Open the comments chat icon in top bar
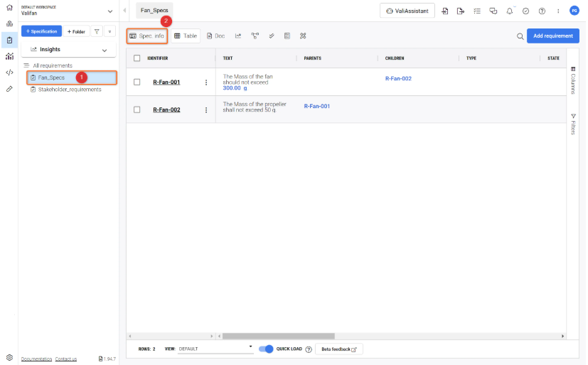The width and height of the screenshot is (588, 365). pos(493,11)
